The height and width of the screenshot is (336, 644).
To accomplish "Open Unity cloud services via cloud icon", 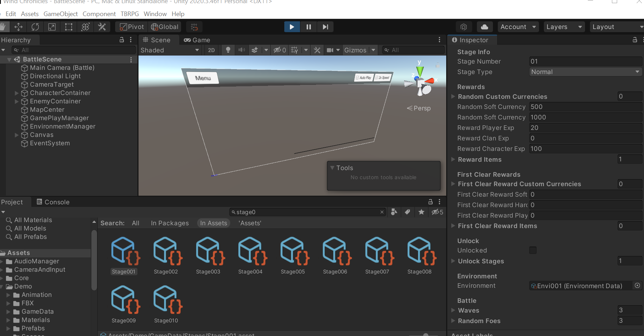I will click(x=485, y=27).
